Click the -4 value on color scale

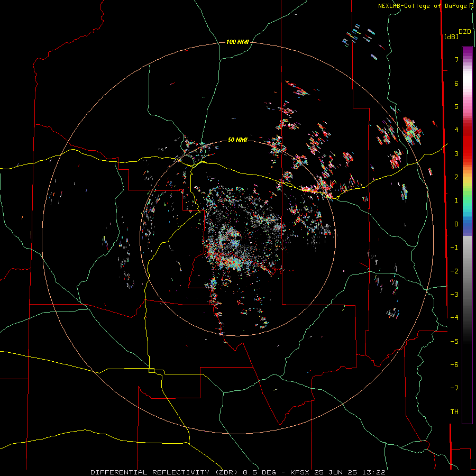coord(454,318)
